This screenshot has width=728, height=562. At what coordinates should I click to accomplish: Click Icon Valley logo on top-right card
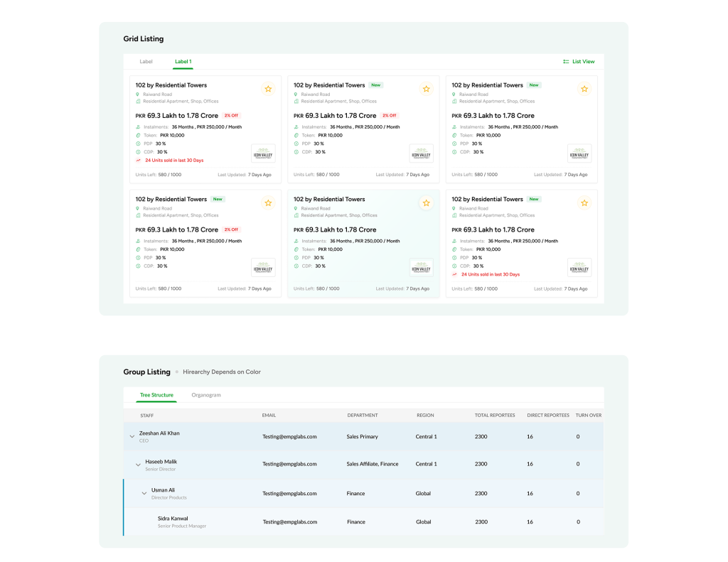coord(579,154)
